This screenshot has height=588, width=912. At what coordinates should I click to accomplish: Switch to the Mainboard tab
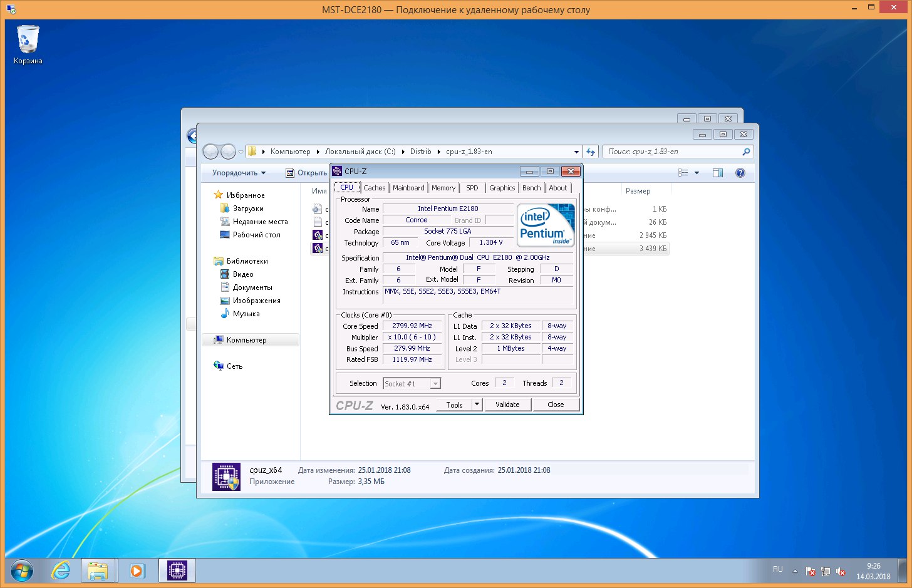[x=408, y=188]
